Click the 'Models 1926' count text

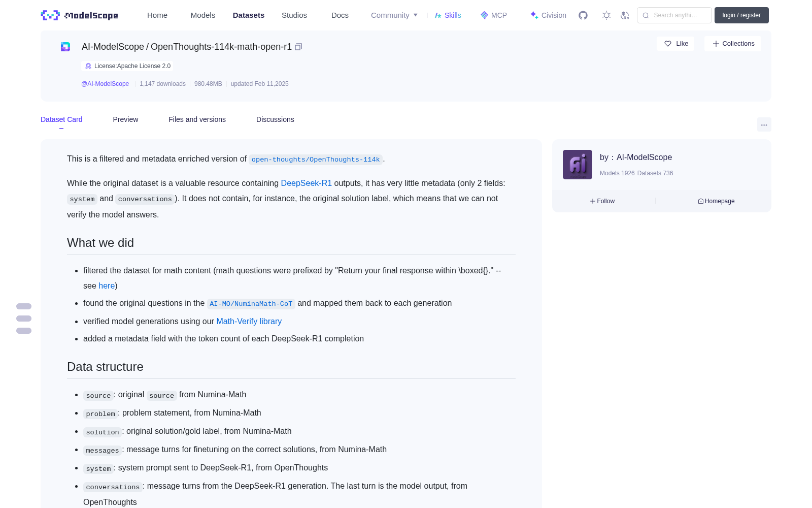[x=617, y=173]
